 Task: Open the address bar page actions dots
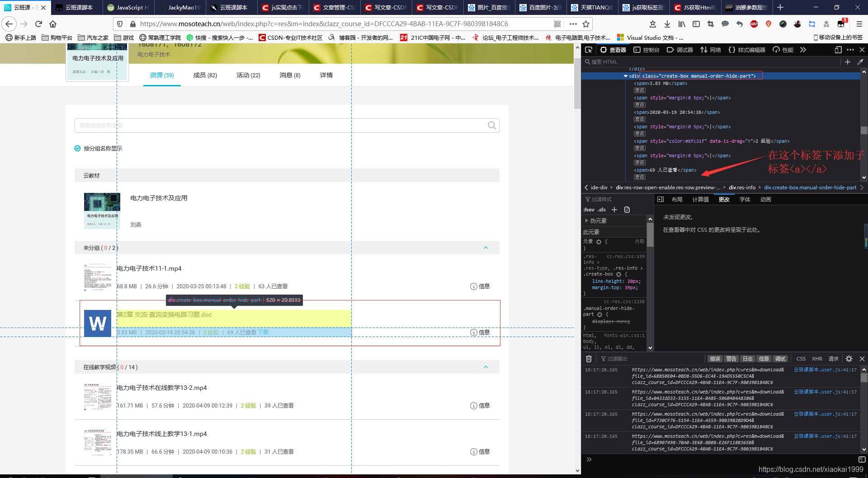[x=573, y=24]
